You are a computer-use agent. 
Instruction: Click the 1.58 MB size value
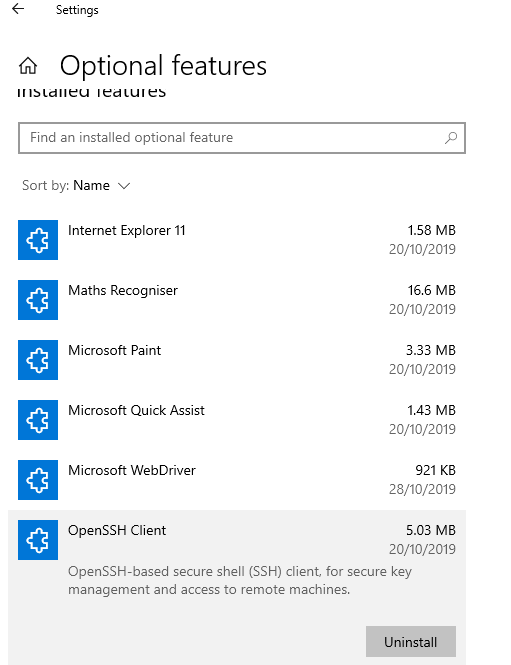pos(431,230)
